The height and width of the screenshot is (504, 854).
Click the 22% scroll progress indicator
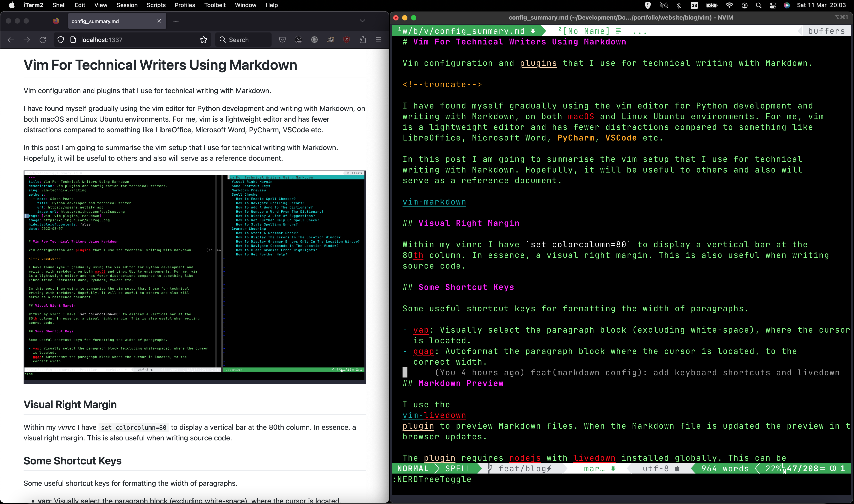(773, 468)
